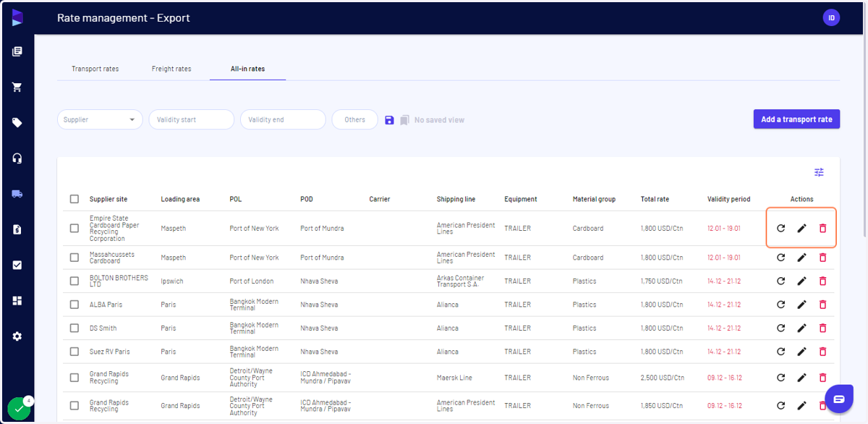Open the Supplier dropdown filter

(100, 120)
